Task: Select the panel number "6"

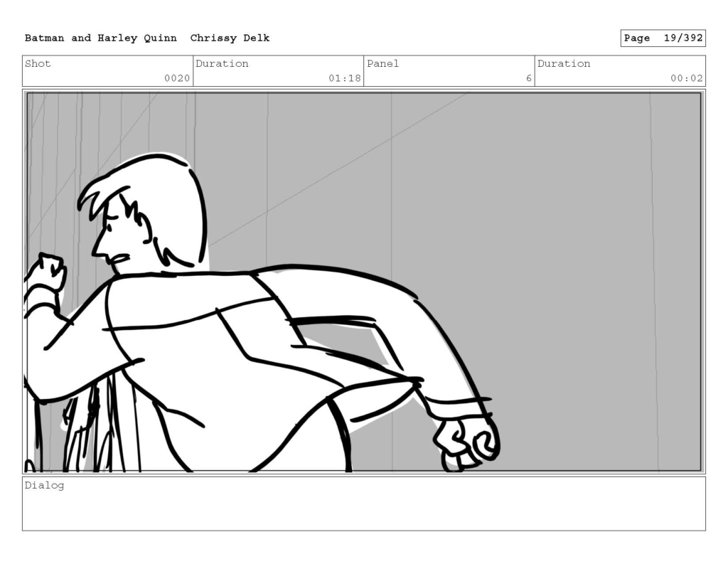Action: click(x=528, y=78)
